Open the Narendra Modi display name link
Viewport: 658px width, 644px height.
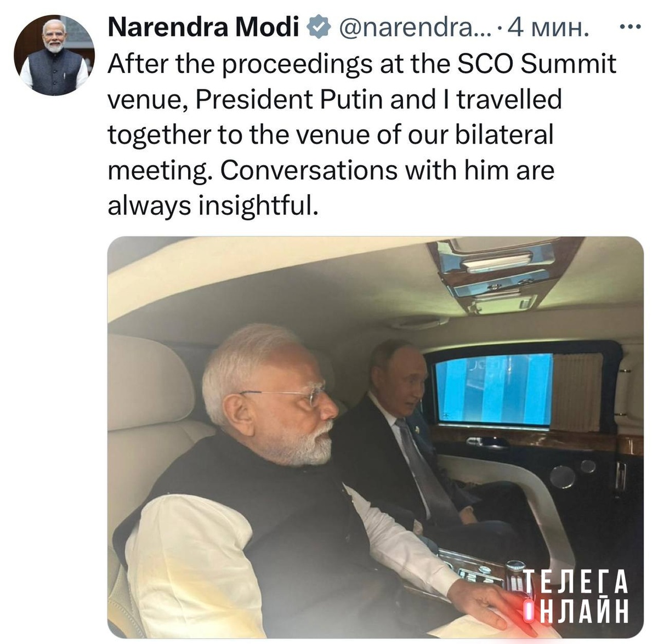[203, 27]
